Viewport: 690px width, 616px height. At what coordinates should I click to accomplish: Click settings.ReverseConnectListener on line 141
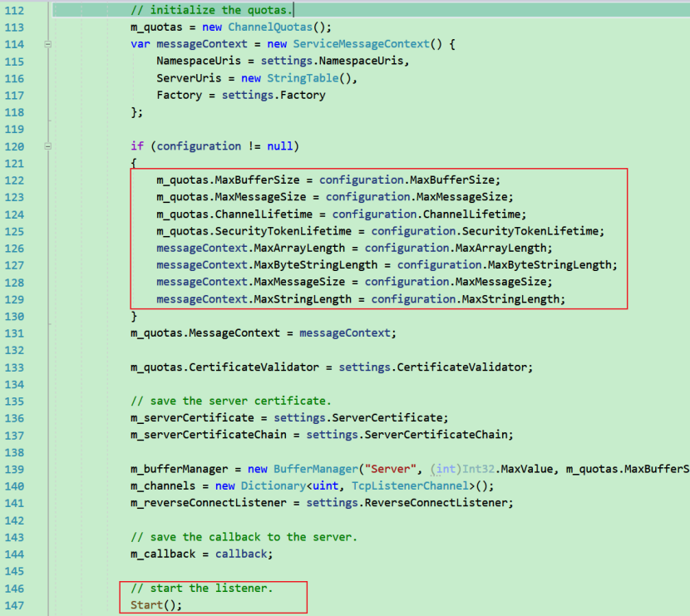[407, 503]
